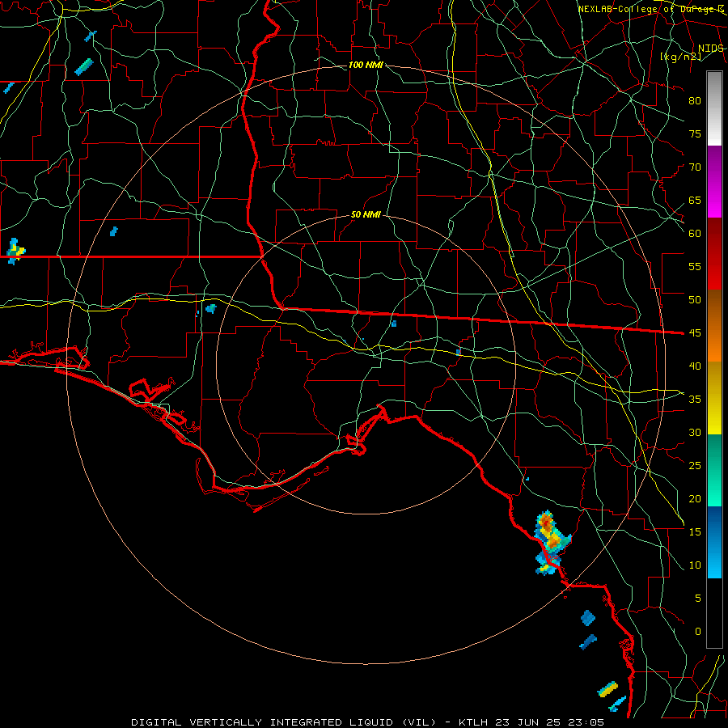Screen dimensions: 728x728
Task: Click the 100 NMI range ring label
Action: click(x=366, y=65)
